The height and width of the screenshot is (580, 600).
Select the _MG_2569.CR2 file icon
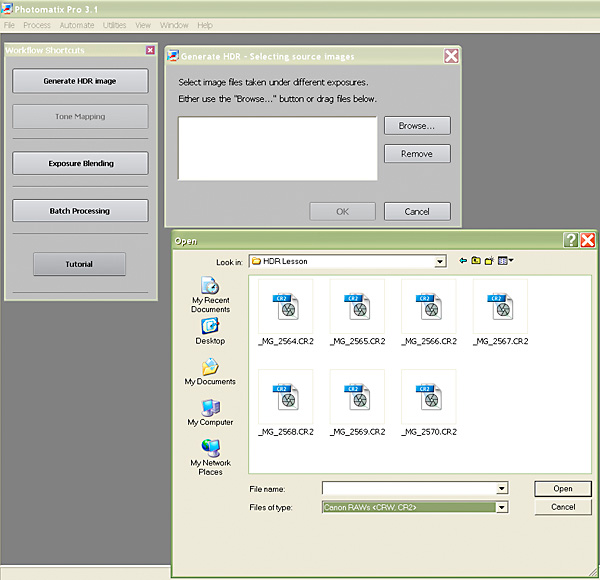[x=357, y=396]
